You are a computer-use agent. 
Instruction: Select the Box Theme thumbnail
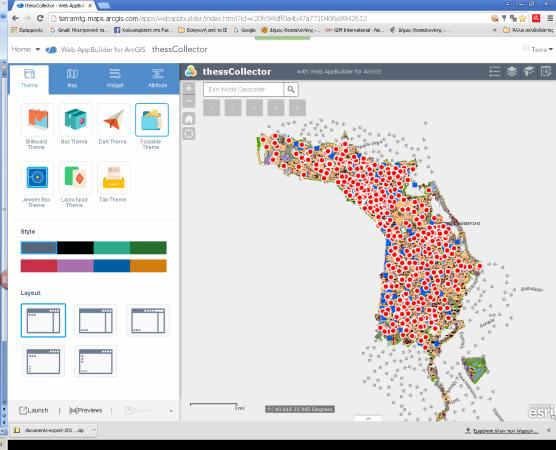tap(75, 120)
